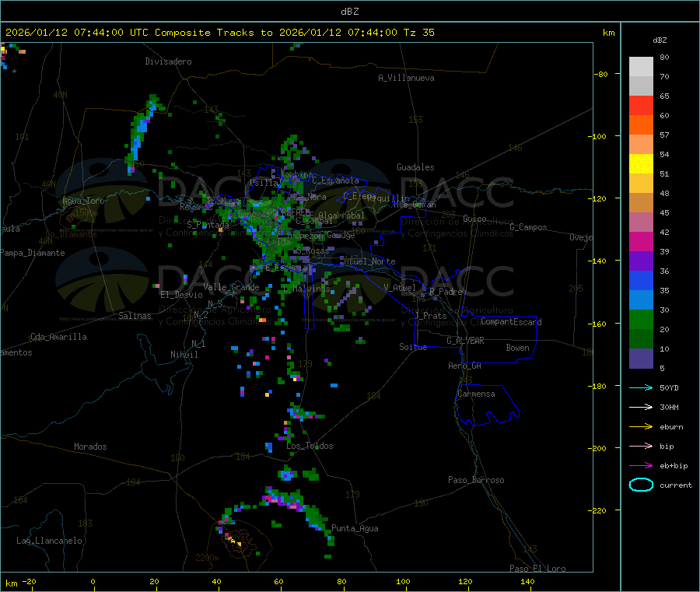The height and width of the screenshot is (592, 700).
Task: Click the 'Aero_GA' map label
Action: [x=465, y=366]
